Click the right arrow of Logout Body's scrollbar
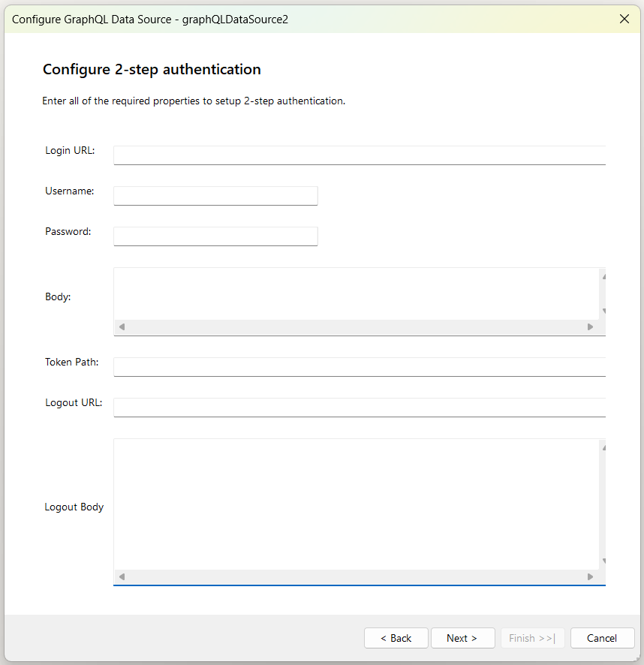This screenshot has width=644, height=665. pos(592,576)
